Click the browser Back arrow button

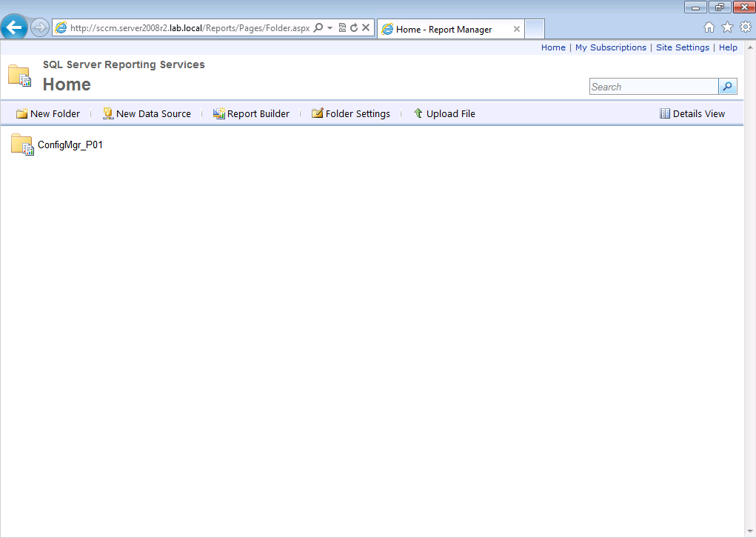point(14,27)
